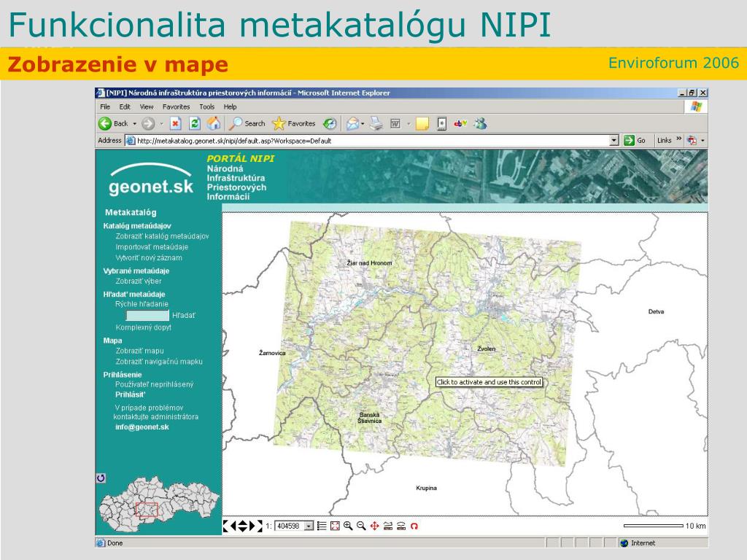Open the Search magnifier in the toolbar
The height and width of the screenshot is (560, 747).
pyautogui.click(x=247, y=124)
